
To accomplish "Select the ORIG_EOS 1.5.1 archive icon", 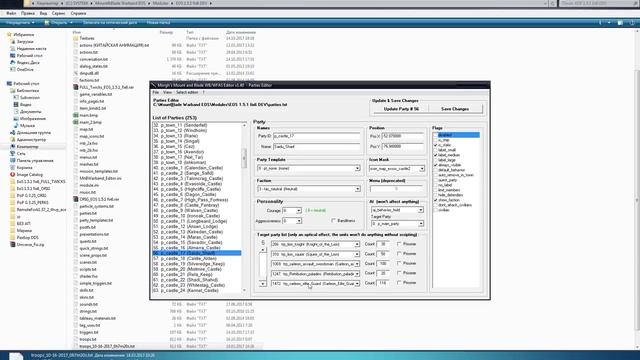I will tap(76, 199).
